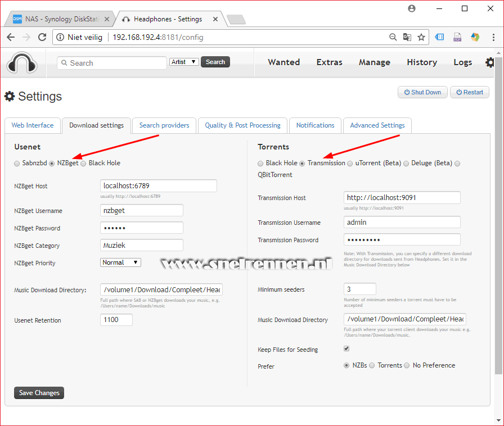Click the page vertical scrollbar

498,215
